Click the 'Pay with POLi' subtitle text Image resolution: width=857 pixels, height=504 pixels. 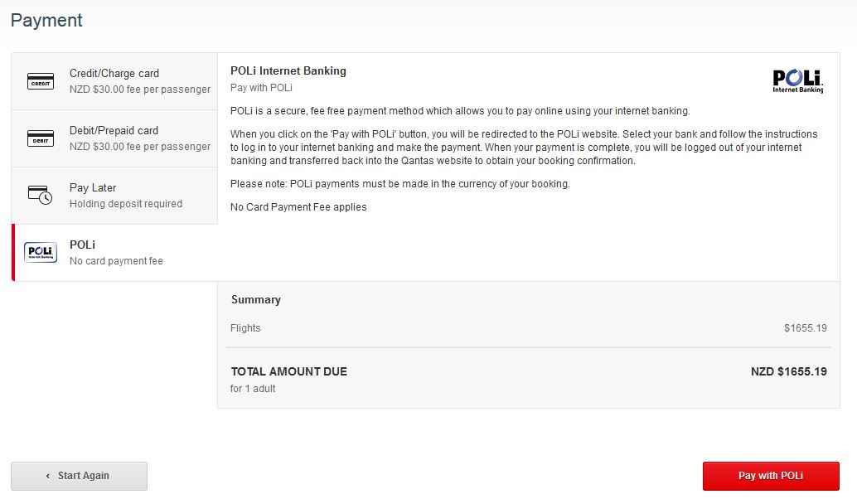pyautogui.click(x=261, y=88)
